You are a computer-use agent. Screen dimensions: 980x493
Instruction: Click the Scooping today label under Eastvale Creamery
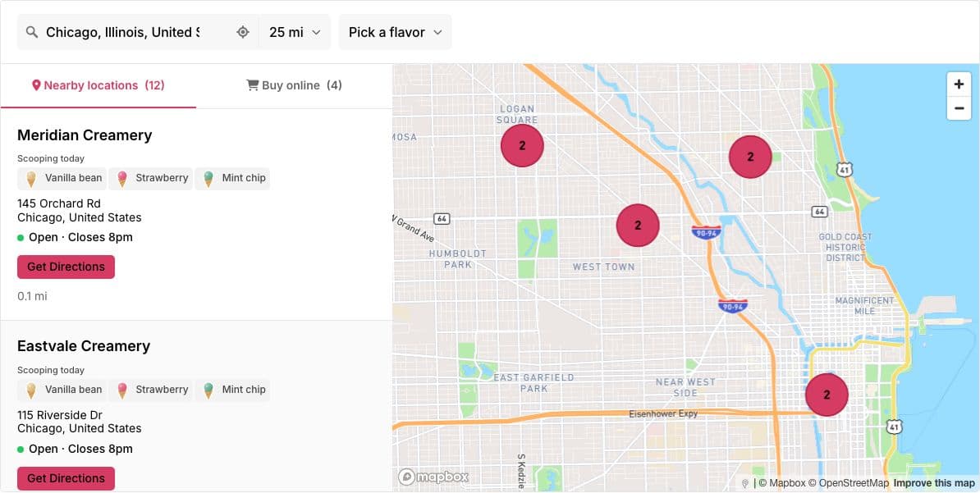point(51,371)
